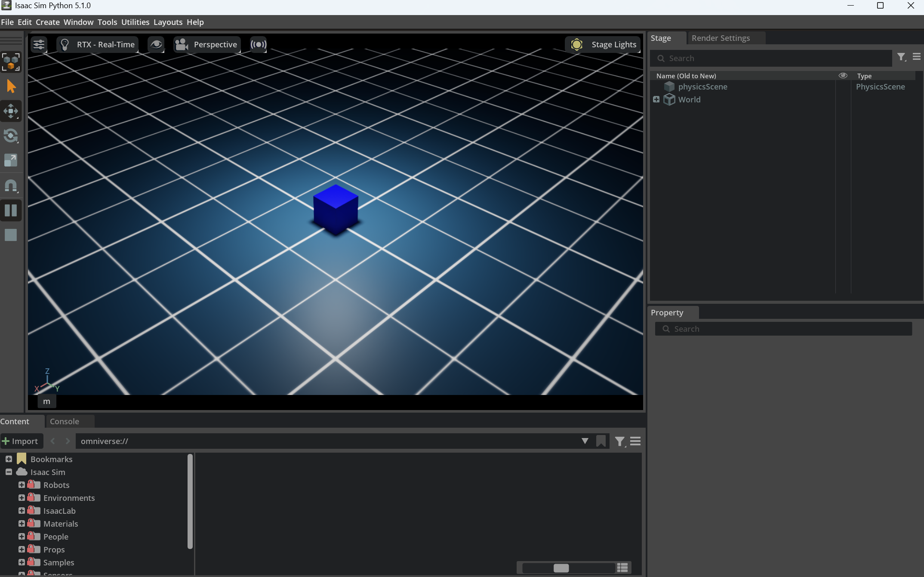Click the orange selection arrow tool
Viewport: 924px width, 577px height.
(x=11, y=86)
